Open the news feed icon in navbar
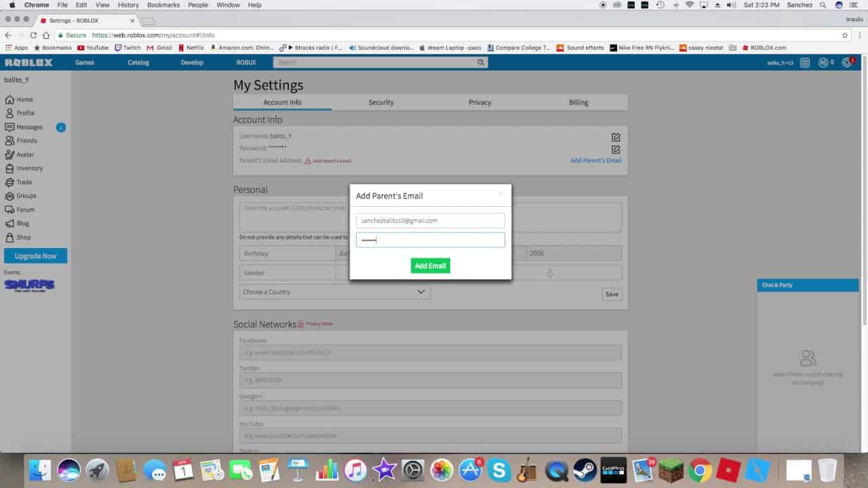This screenshot has width=868, height=488. pos(805,62)
